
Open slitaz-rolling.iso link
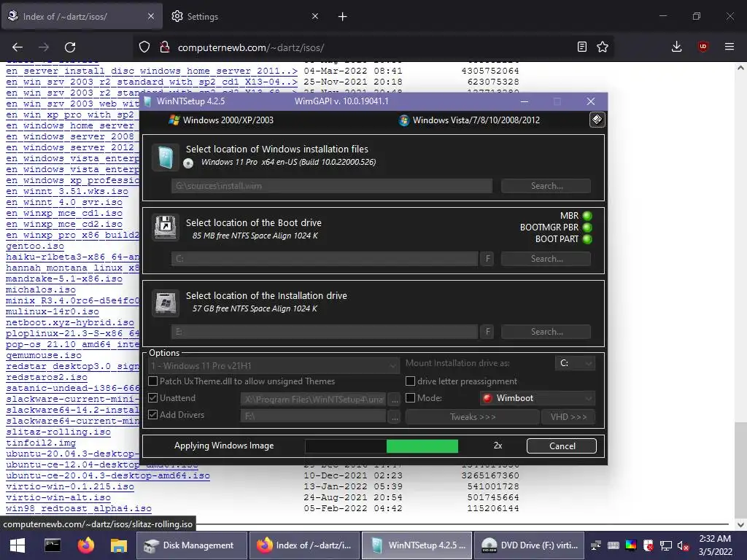click(58, 432)
